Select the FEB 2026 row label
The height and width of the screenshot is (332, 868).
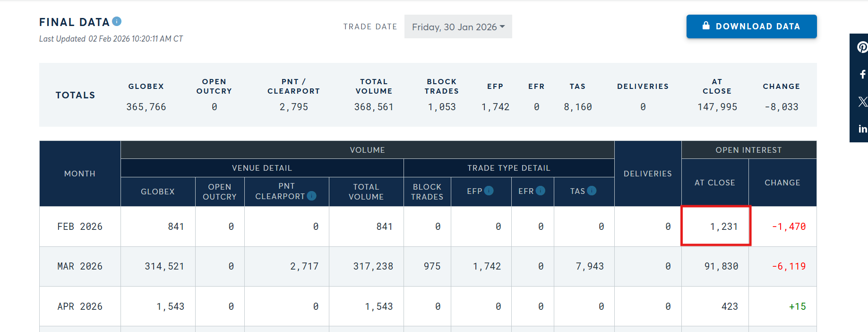coord(80,227)
